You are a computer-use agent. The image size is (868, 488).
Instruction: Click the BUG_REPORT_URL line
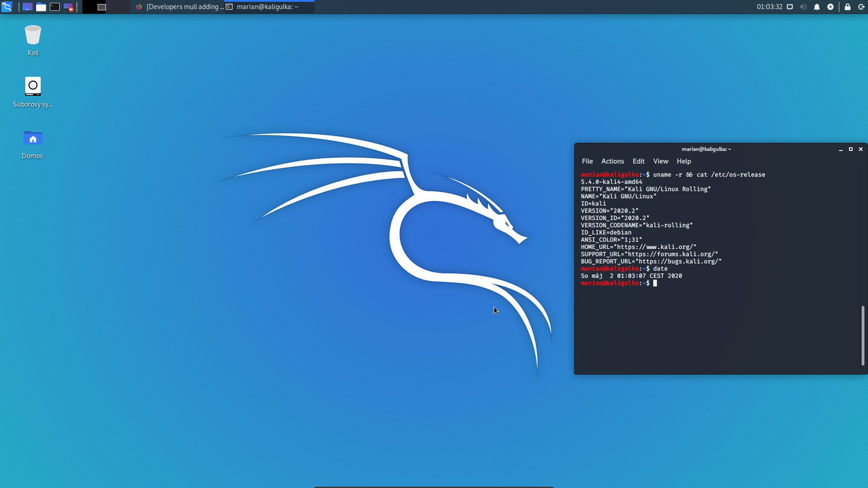(x=652, y=261)
